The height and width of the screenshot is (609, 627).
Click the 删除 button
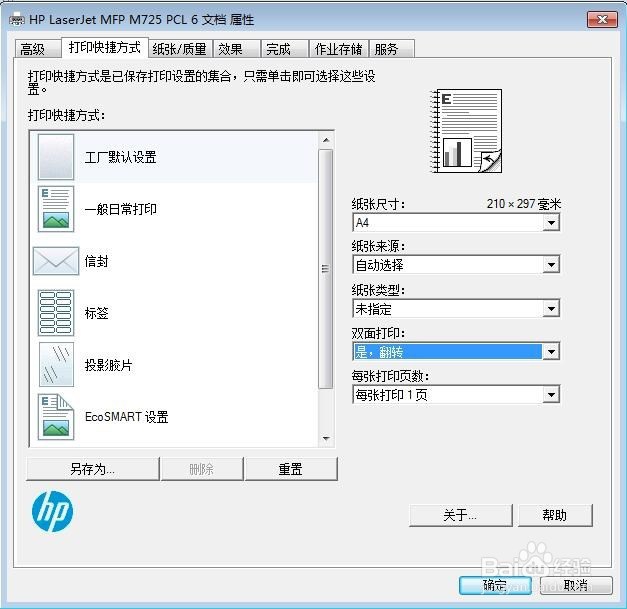202,469
